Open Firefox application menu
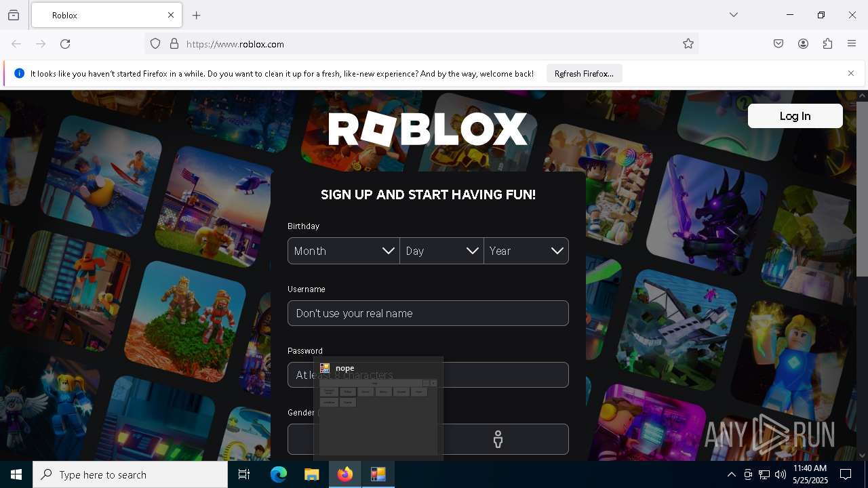This screenshot has height=488, width=868. 852,44
